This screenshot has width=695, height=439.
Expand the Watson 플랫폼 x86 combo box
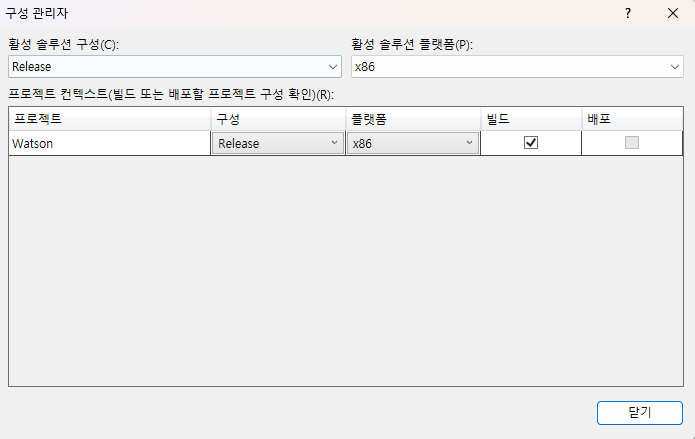pos(413,143)
